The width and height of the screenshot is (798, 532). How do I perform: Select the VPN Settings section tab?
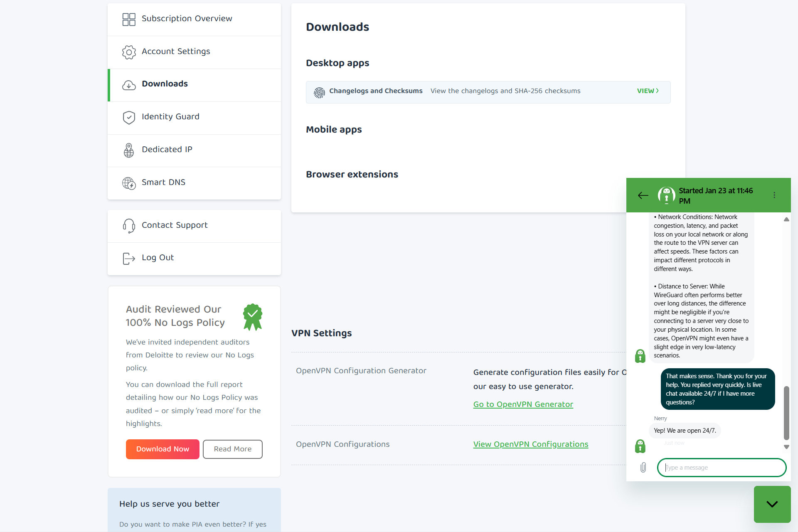[321, 333]
